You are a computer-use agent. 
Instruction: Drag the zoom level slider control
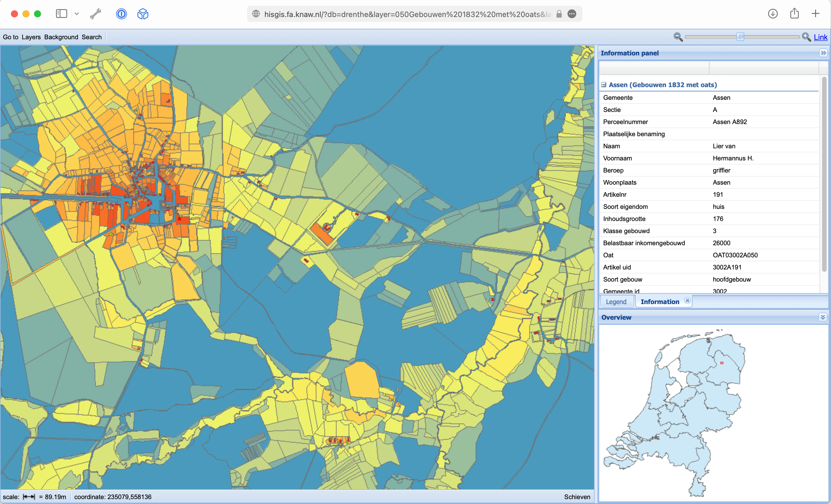740,37
